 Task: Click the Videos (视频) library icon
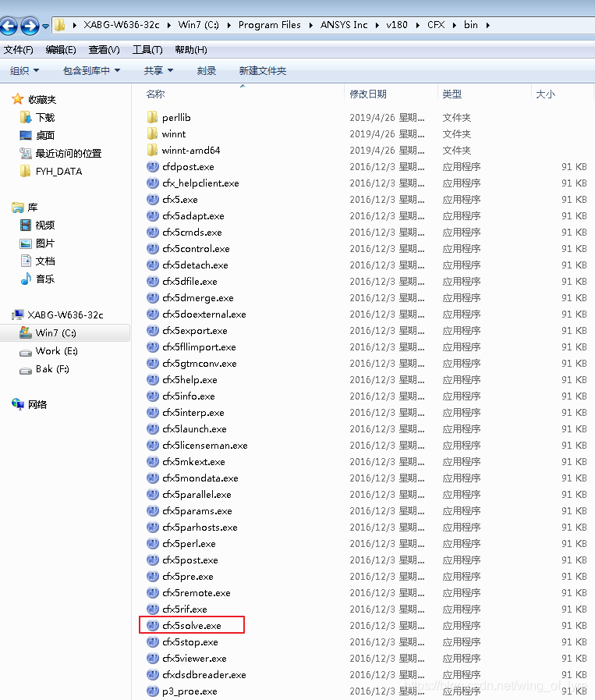(x=26, y=225)
